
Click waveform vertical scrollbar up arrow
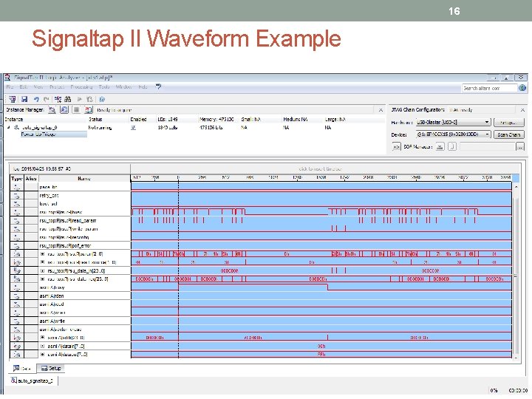[516, 186]
